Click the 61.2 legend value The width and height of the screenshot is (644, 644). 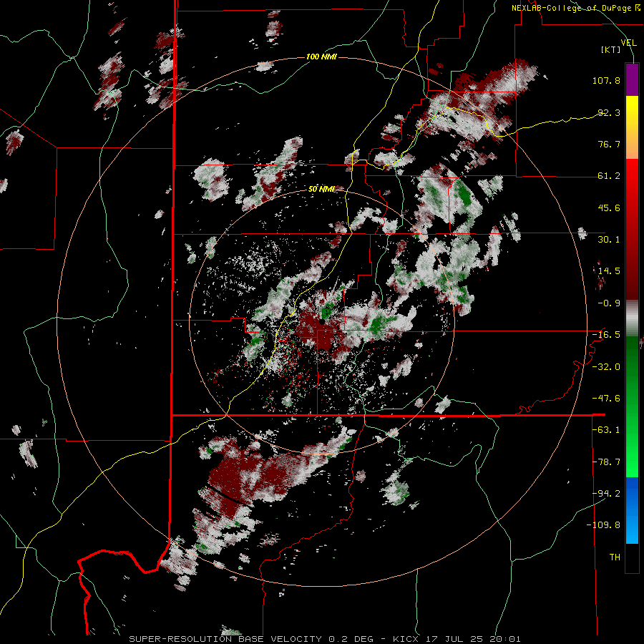pyautogui.click(x=609, y=176)
